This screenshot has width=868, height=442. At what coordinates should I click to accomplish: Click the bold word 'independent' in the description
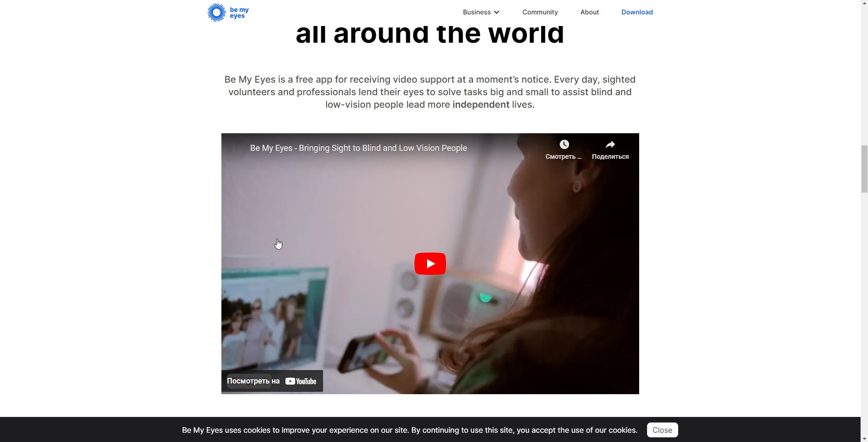481,104
